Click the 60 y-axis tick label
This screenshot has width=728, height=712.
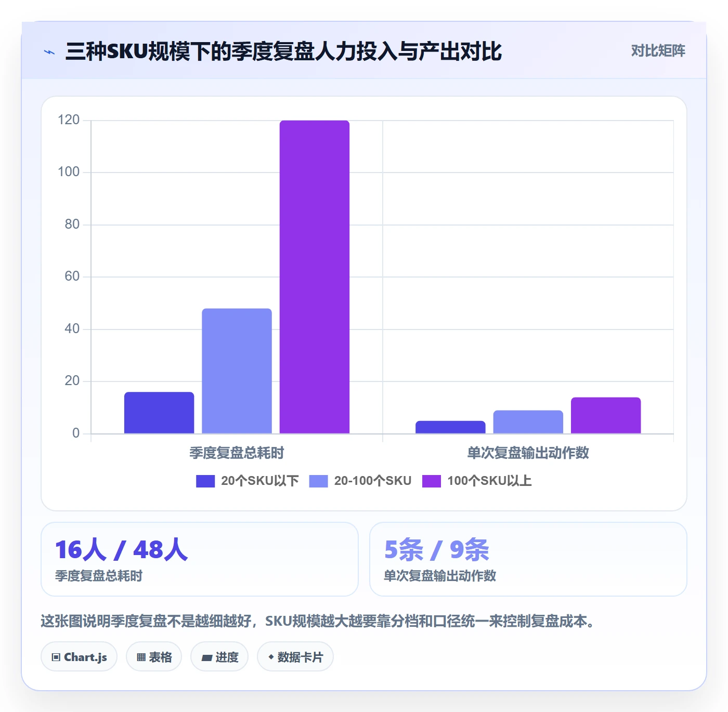click(x=72, y=276)
